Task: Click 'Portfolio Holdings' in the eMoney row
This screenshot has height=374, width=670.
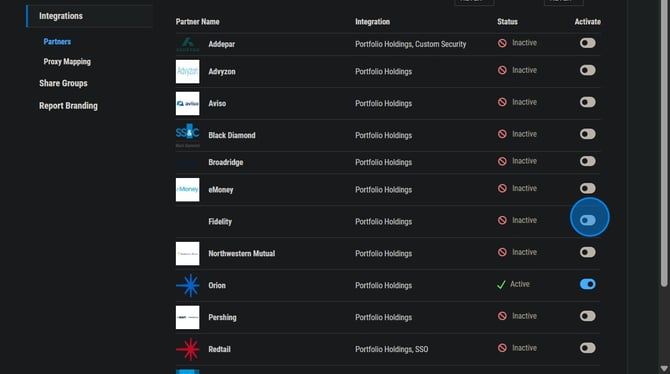Action: click(x=383, y=190)
